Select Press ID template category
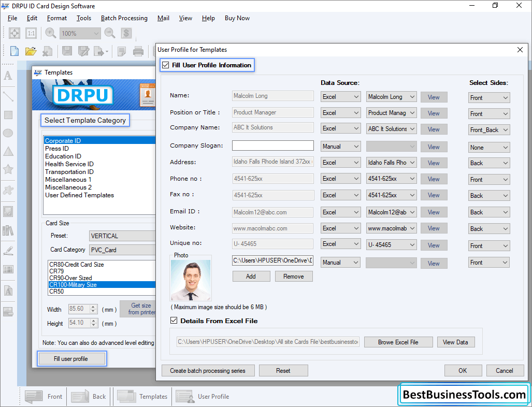Screen dimensions: 532x407 point(57,149)
